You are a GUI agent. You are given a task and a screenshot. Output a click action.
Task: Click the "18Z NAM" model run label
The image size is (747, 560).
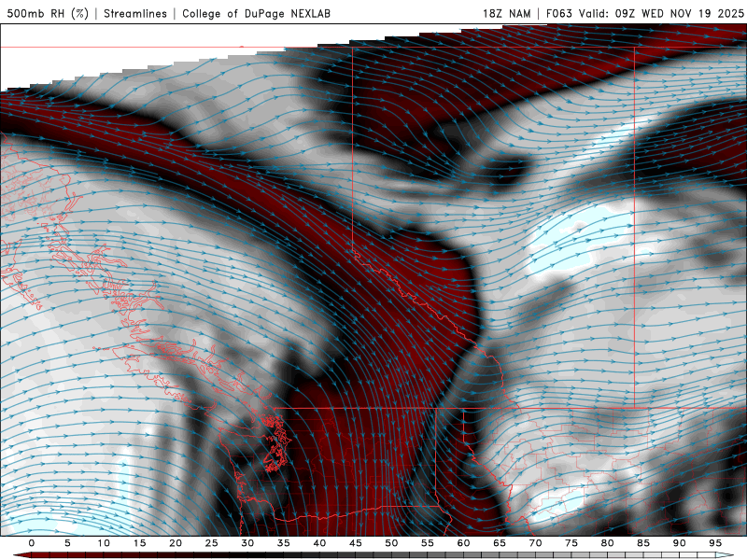click(506, 13)
